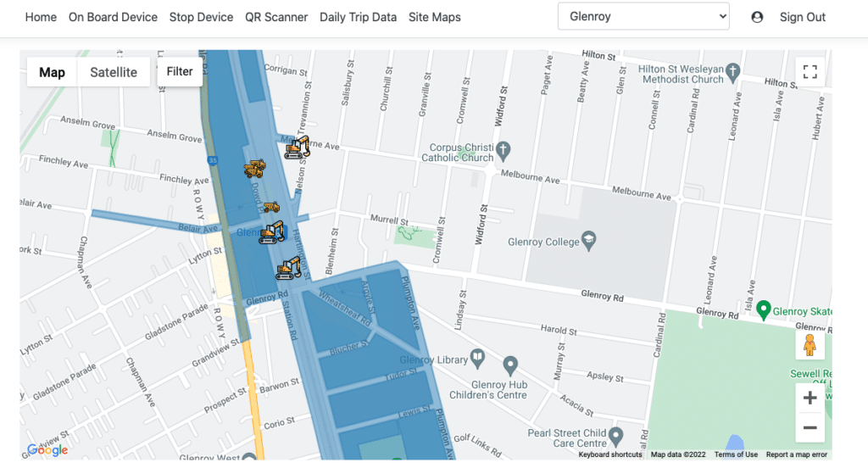The width and height of the screenshot is (868, 468).
Task: Click the stacked dump truck cluster icon
Action: coord(254,168)
